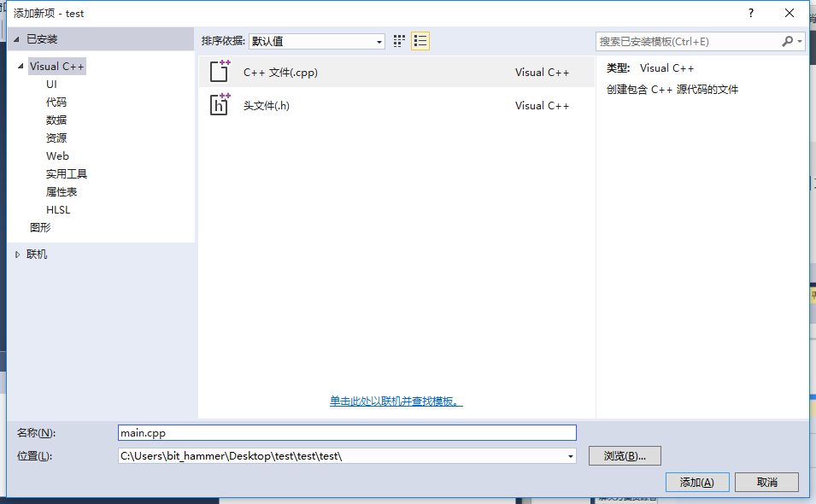
Task: Select the C++ 文件(.cpp) template text
Action: [x=280, y=73]
